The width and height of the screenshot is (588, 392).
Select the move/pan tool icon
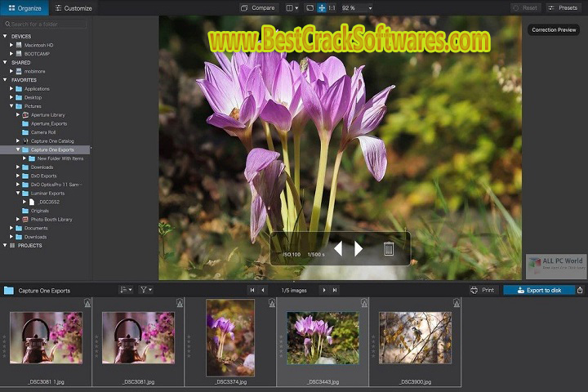(x=322, y=8)
